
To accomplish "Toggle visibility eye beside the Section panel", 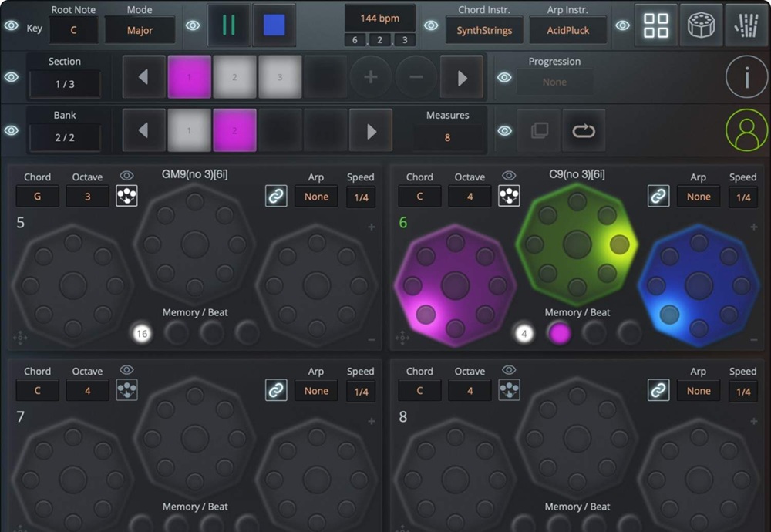I will 10,77.
